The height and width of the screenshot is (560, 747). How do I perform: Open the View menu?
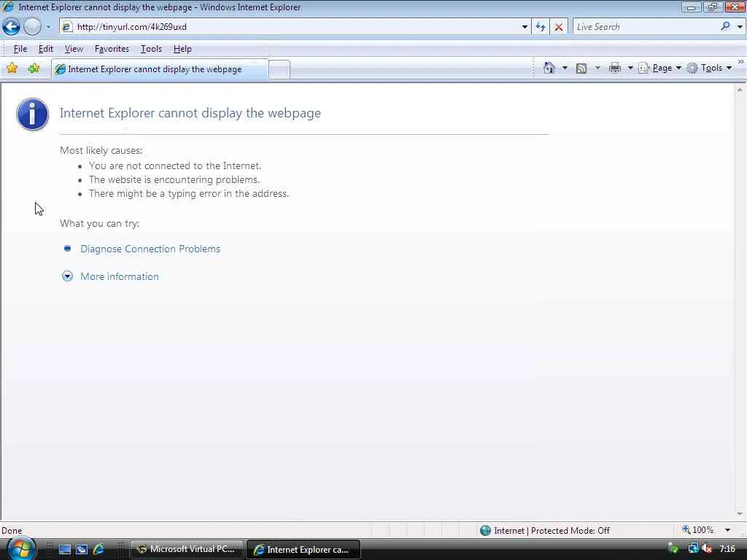(74, 49)
